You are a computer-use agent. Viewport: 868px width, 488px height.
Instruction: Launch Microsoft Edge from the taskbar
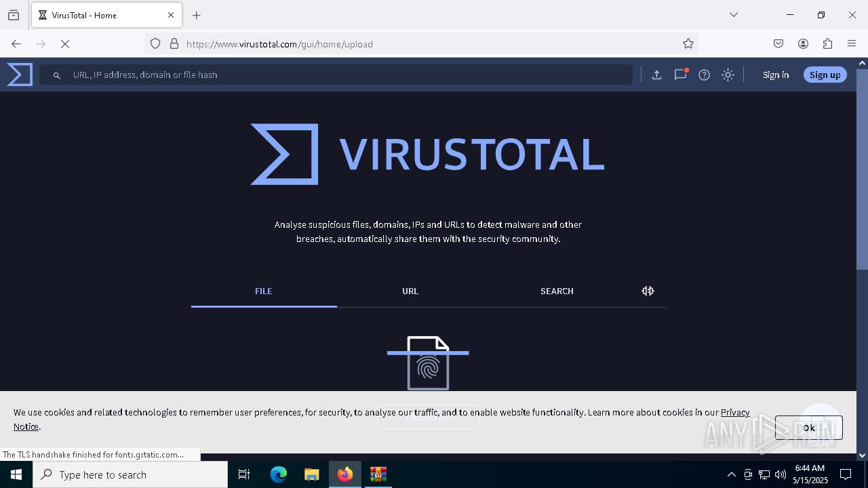pyautogui.click(x=279, y=474)
